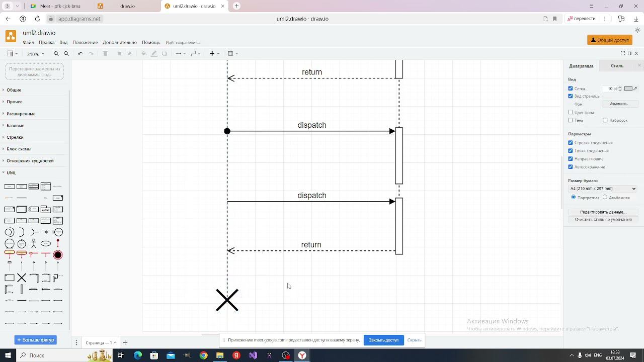The height and width of the screenshot is (362, 644).
Task: Toggle the Вид страницы checkbox
Action: point(571,96)
